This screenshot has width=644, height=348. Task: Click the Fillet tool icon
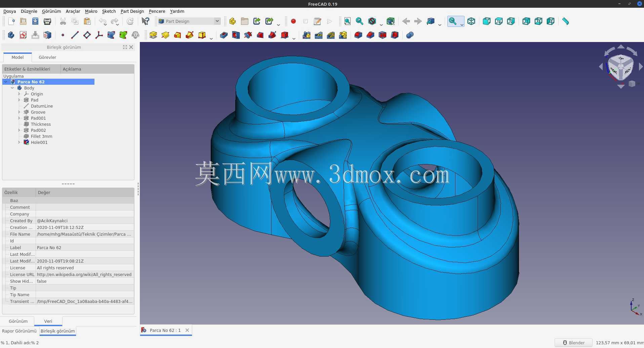[358, 35]
